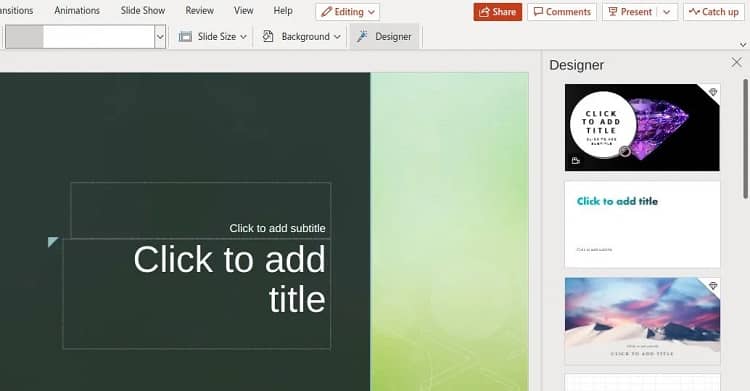Click the Background paint icon
Viewport: 750px width, 391px height.
(x=268, y=36)
